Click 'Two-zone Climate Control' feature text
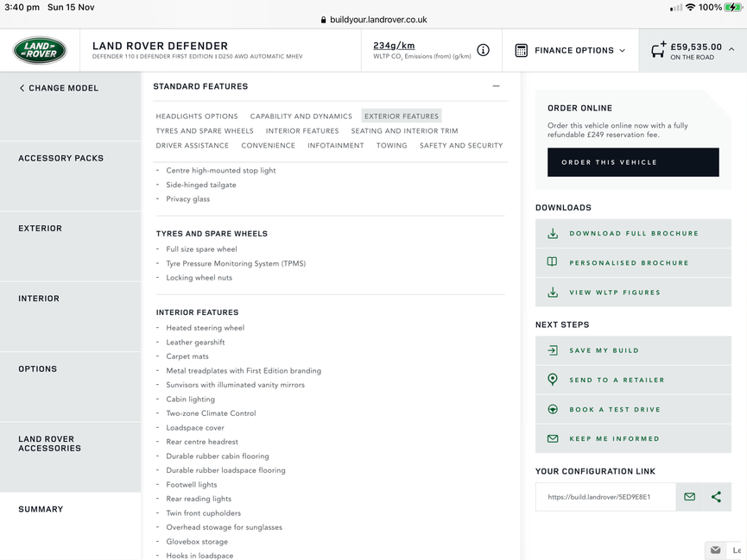The height and width of the screenshot is (560, 747). pos(211,413)
